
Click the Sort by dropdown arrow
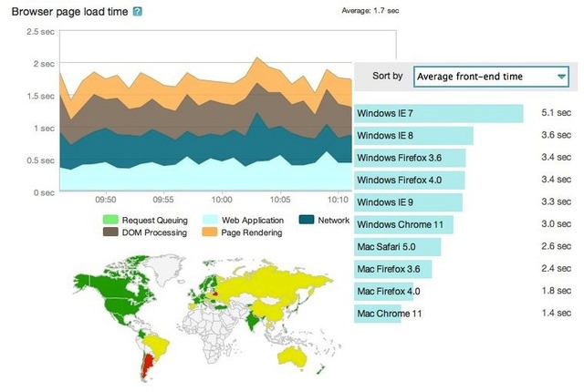click(x=561, y=77)
